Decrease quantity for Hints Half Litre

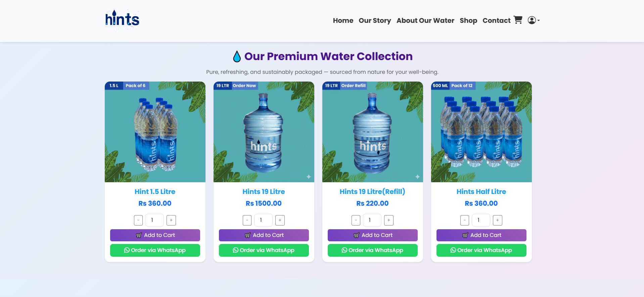tap(465, 220)
